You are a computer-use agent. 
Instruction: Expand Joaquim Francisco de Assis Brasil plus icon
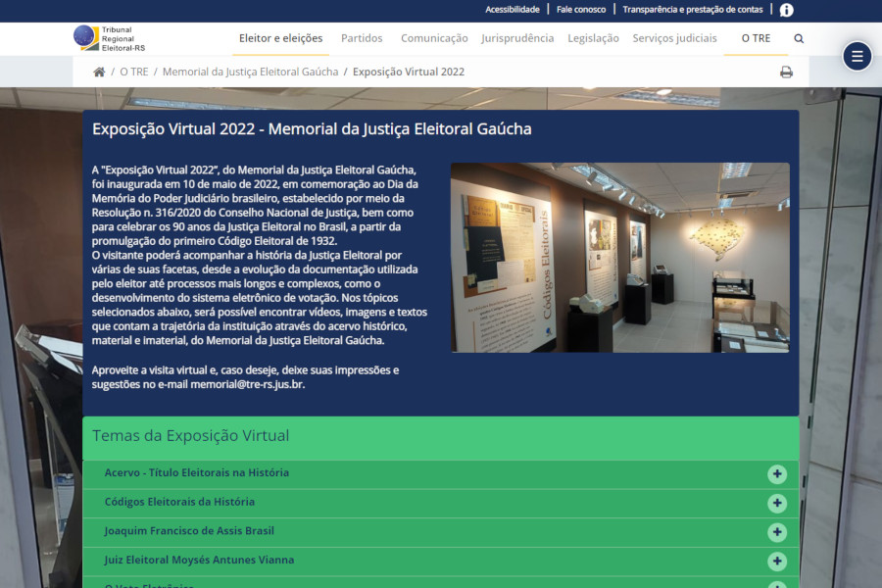[x=777, y=532]
